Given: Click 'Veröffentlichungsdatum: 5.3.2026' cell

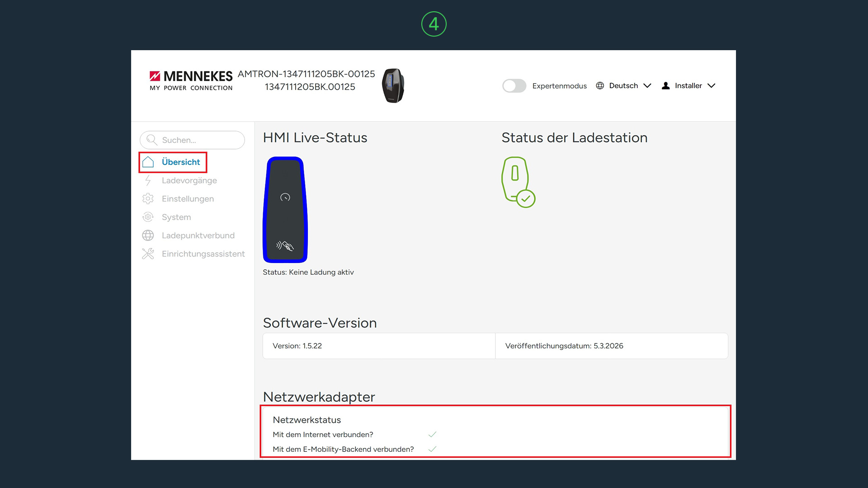Looking at the screenshot, I should (612, 346).
